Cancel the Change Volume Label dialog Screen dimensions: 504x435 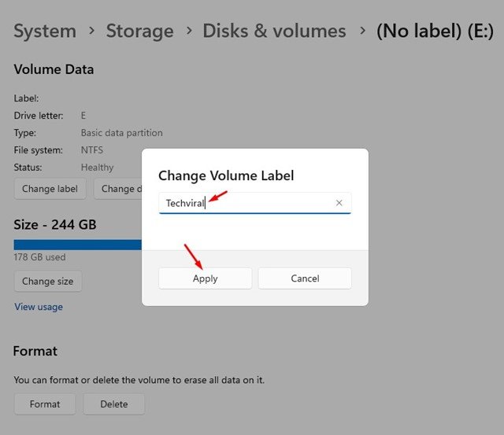pos(305,278)
